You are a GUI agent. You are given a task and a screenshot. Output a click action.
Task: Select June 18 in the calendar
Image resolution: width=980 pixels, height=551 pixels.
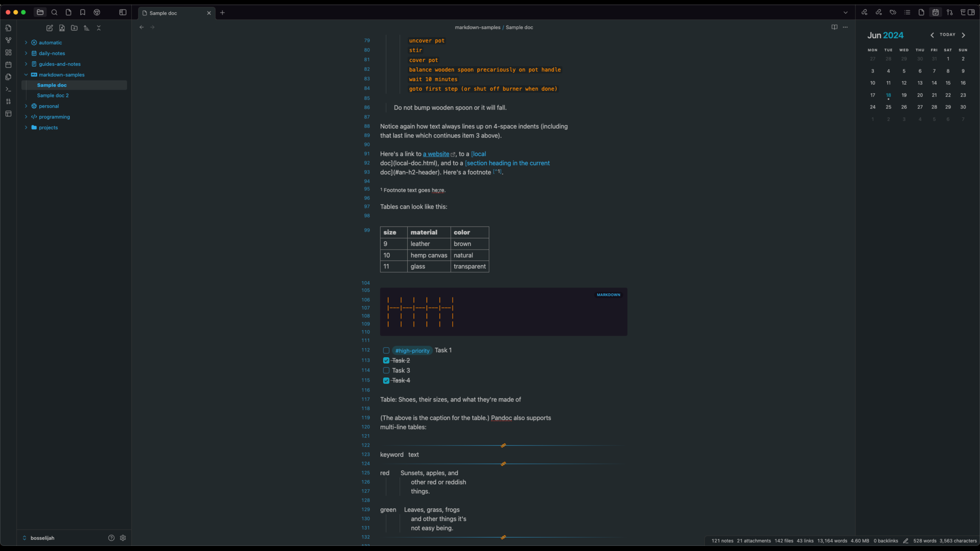click(889, 95)
